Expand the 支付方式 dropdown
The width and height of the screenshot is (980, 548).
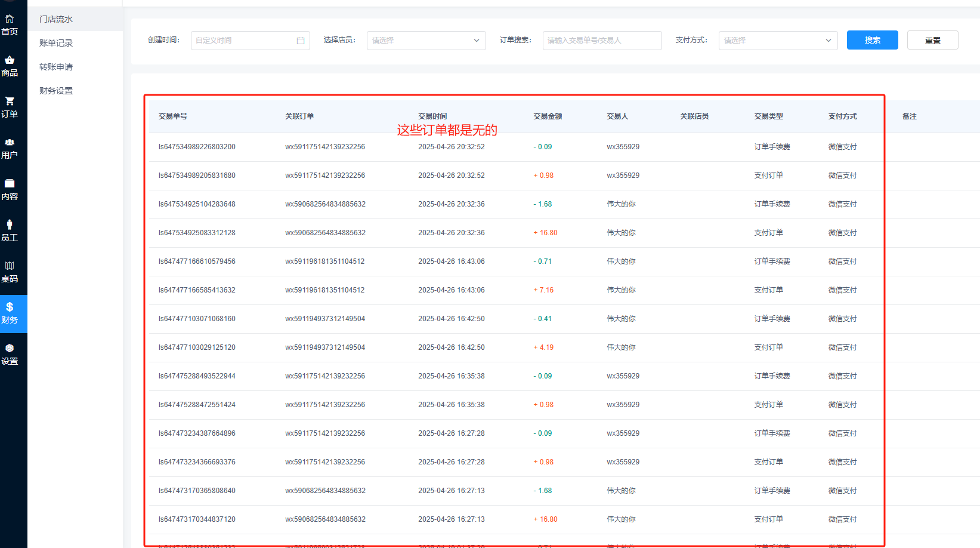click(778, 41)
